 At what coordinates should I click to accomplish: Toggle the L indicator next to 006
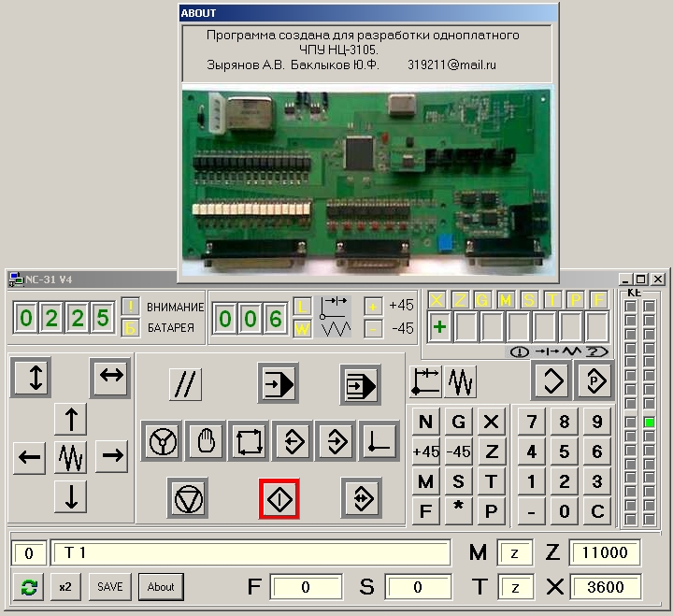pos(302,307)
